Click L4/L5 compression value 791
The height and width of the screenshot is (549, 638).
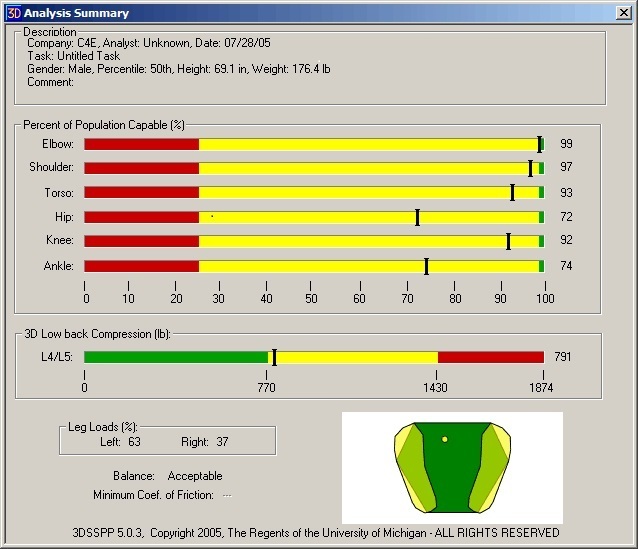pyautogui.click(x=563, y=357)
